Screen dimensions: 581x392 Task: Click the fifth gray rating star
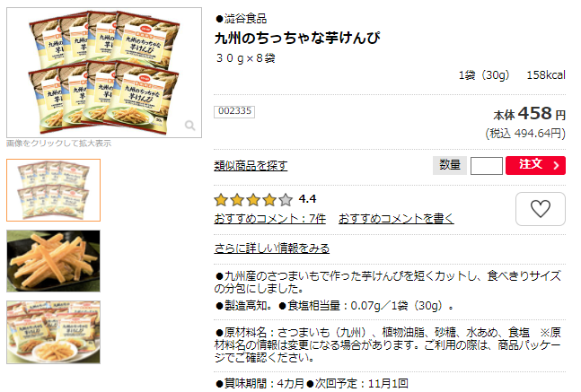point(286,200)
